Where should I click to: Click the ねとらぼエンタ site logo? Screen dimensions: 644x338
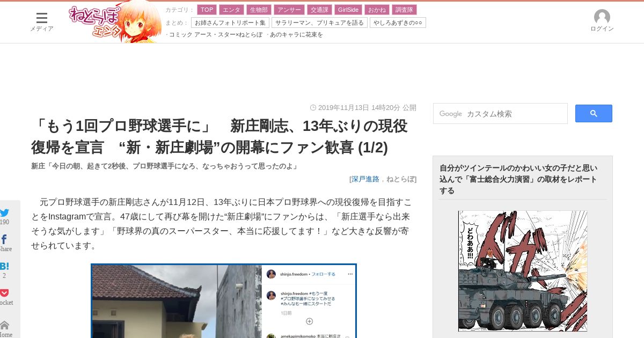tap(115, 21)
